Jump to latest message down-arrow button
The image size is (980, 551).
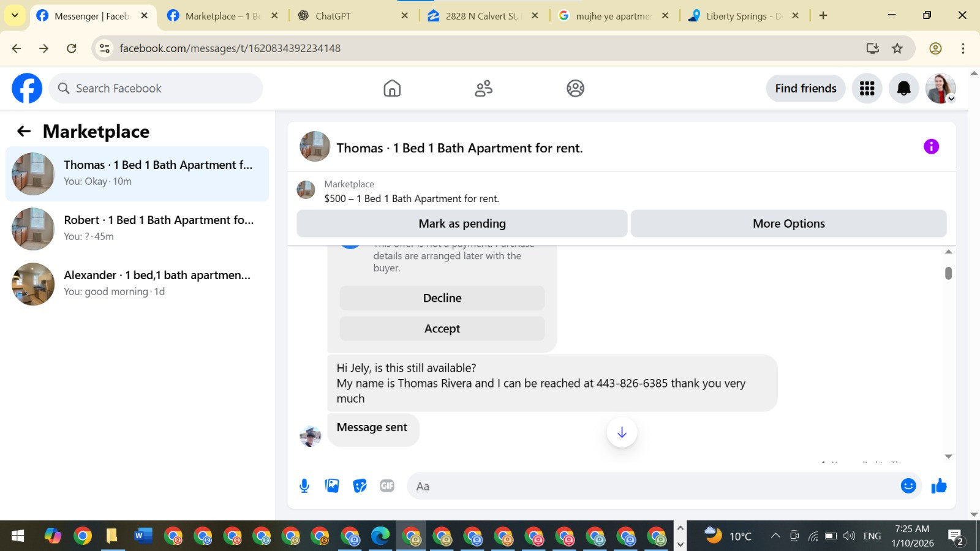[622, 432]
